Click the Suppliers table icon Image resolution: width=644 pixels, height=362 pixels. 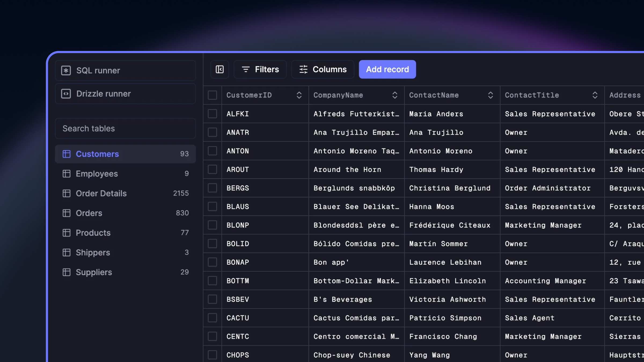67,272
